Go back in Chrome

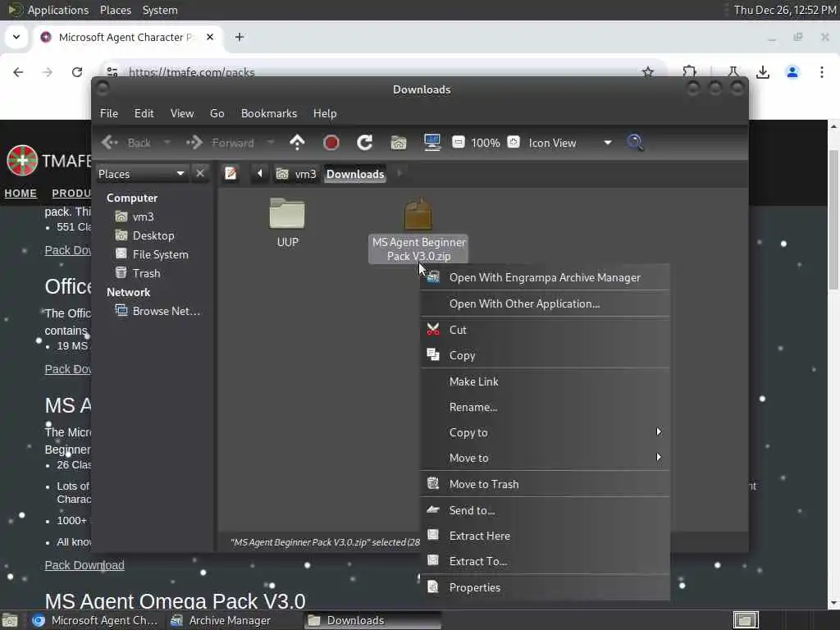[x=18, y=72]
